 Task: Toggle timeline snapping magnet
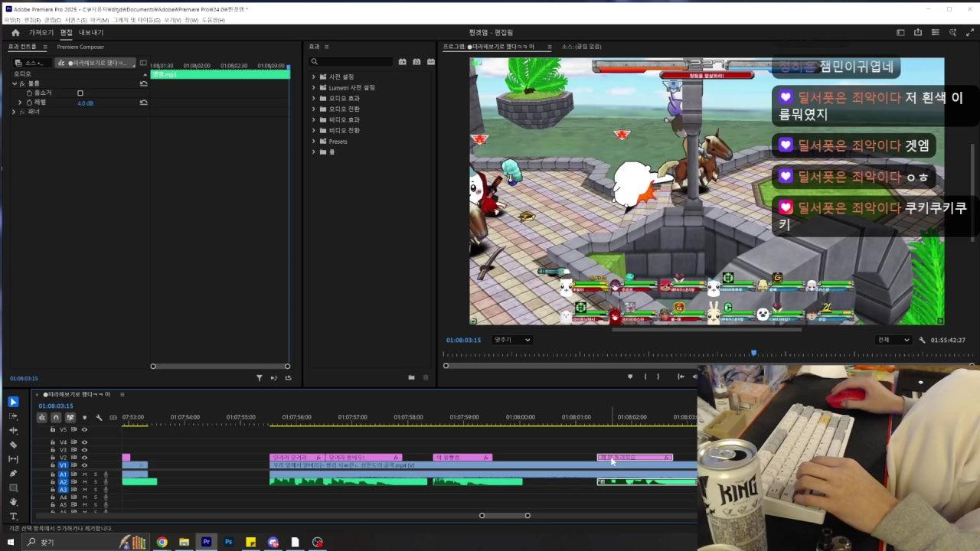pyautogui.click(x=56, y=418)
